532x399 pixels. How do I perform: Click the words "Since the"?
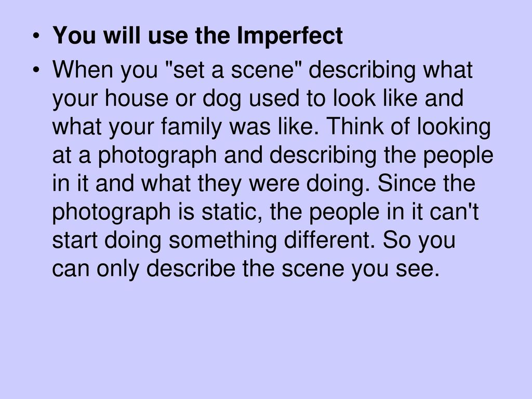click(x=426, y=183)
